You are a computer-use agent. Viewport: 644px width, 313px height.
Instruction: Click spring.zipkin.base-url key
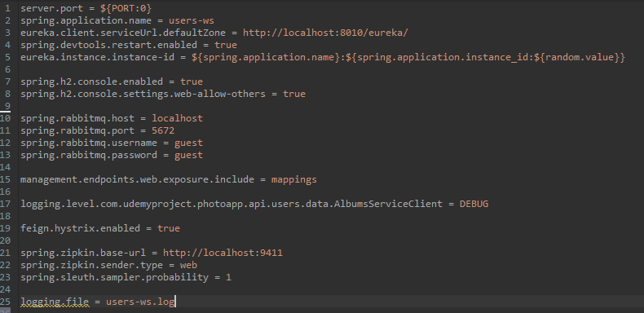pyautogui.click(x=83, y=253)
